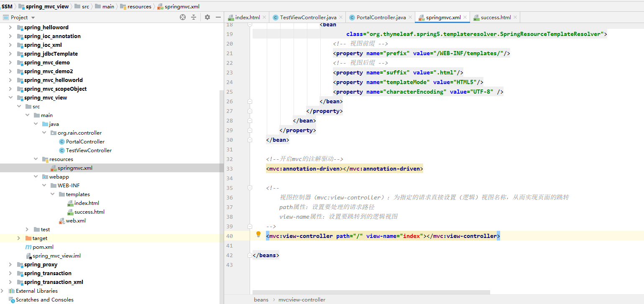Click main in the navigation breadcrumb
Viewport: 644px width, 304px height.
pos(108,6)
